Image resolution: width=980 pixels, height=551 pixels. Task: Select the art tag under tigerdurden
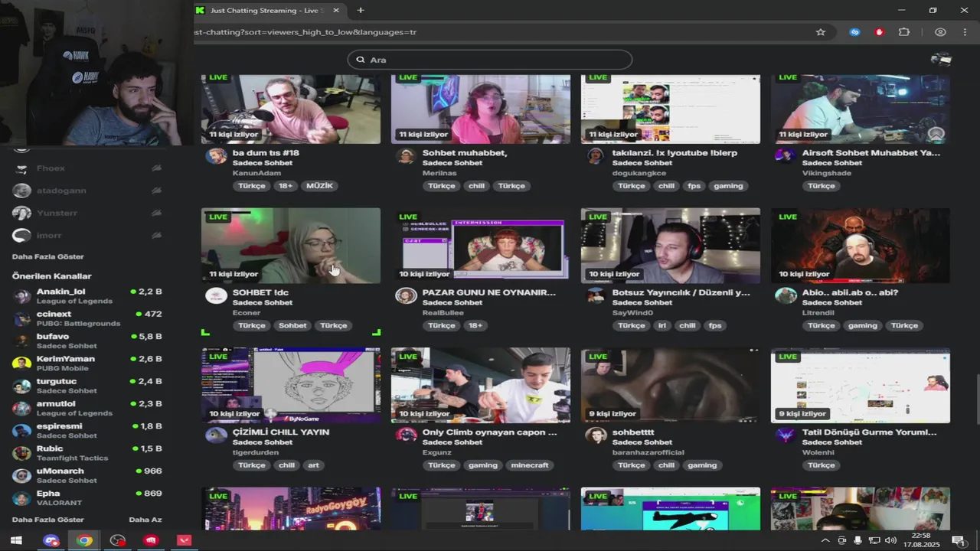pyautogui.click(x=313, y=465)
